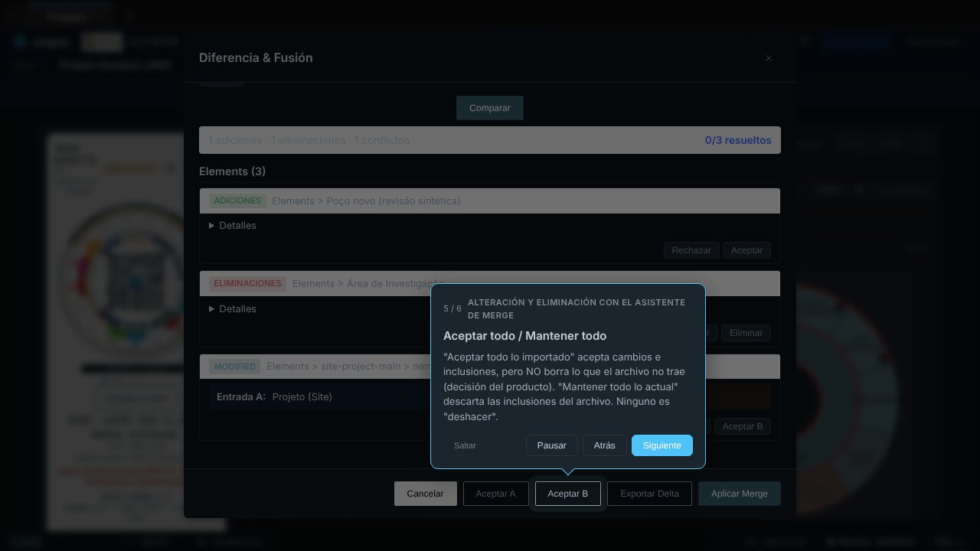Click the "Poço novo (revisão sintética)" path text
The height and width of the screenshot is (551, 980).
point(394,201)
